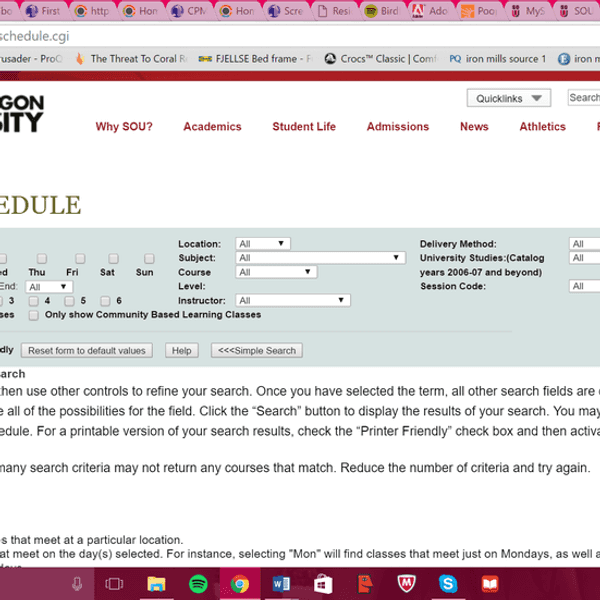This screenshot has height=600, width=600.
Task: Tick the checkbox labeled 4
Action: tap(34, 301)
